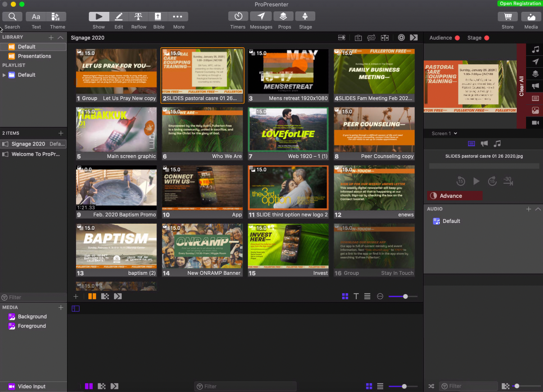Expand the Presentations library section
This screenshot has width=543, height=392.
pyautogui.click(x=34, y=56)
